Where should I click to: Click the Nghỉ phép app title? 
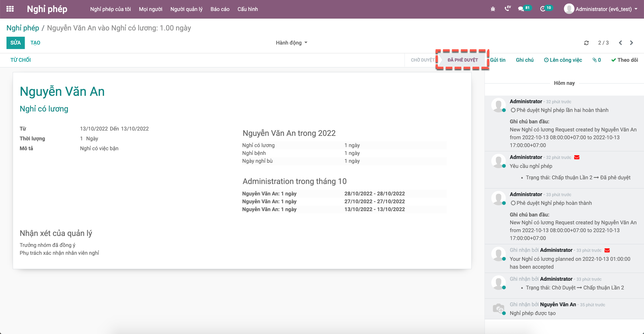(x=47, y=9)
